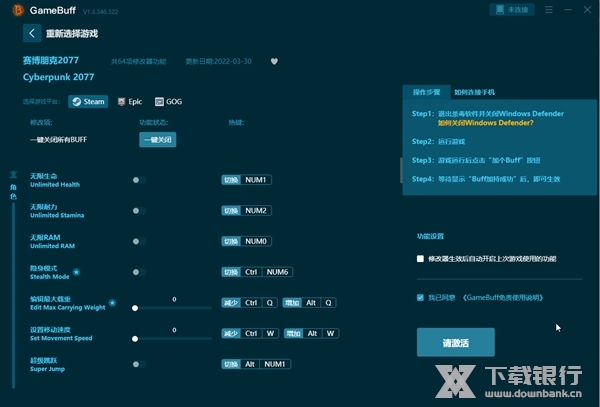
Task: Select the Epic platform option
Action: [129, 101]
